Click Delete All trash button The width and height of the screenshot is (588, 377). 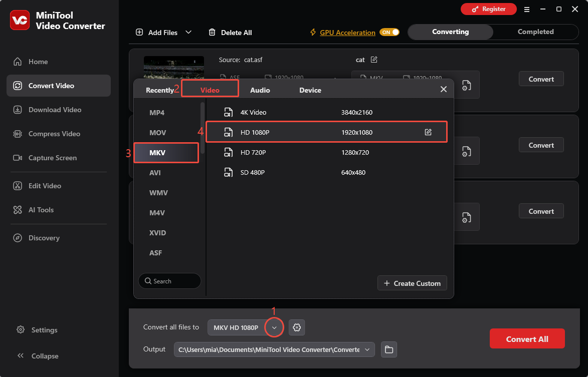point(230,32)
